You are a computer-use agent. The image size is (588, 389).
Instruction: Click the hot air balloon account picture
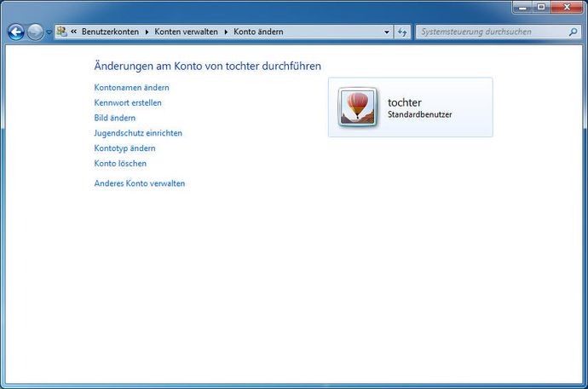pos(357,107)
